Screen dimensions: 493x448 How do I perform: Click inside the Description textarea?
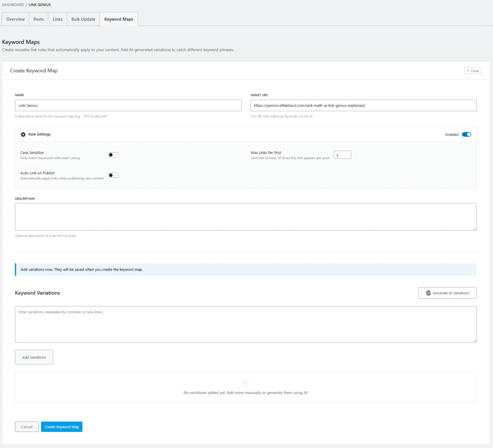[246, 217]
